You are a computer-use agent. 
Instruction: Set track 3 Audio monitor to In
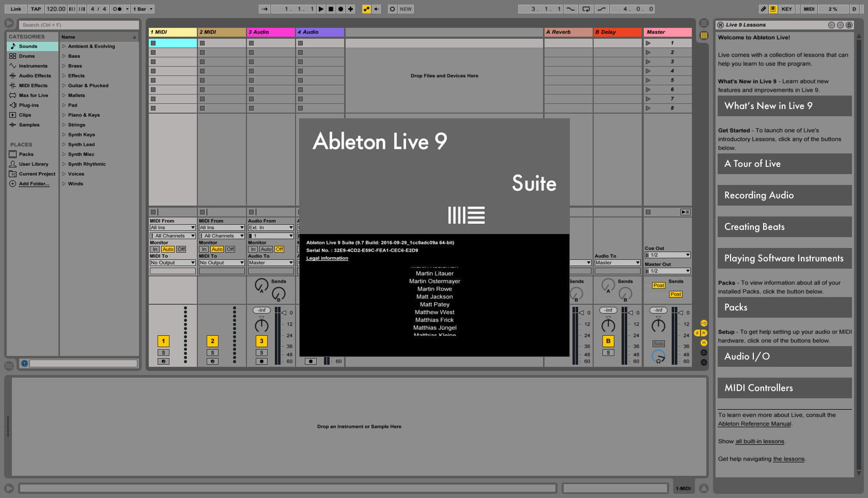coord(253,249)
